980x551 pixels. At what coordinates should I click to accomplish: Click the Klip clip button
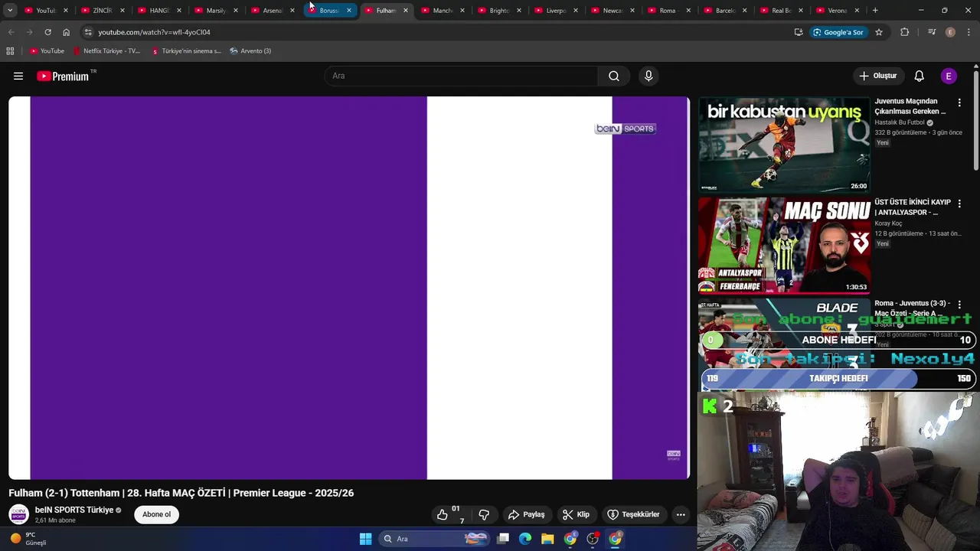pyautogui.click(x=576, y=514)
